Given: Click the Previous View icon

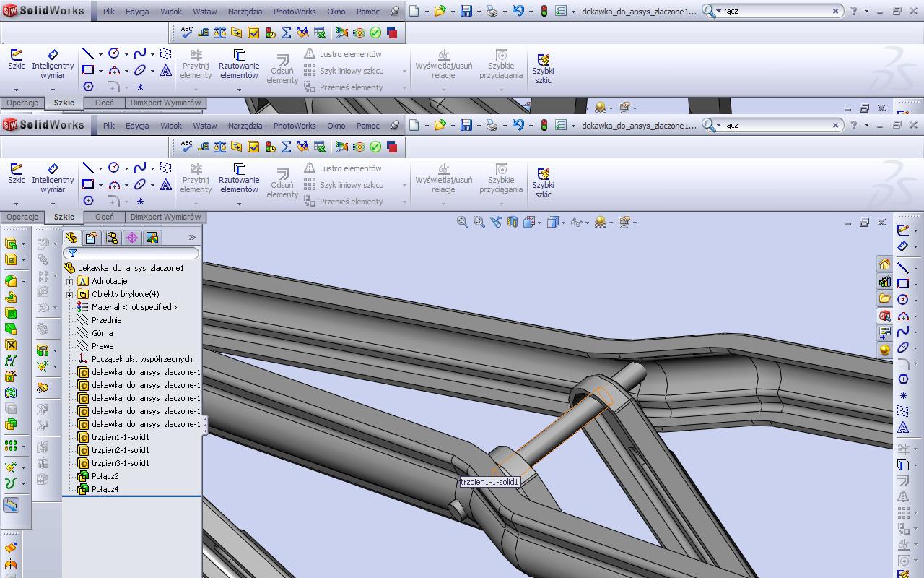Looking at the screenshot, I should point(496,222).
